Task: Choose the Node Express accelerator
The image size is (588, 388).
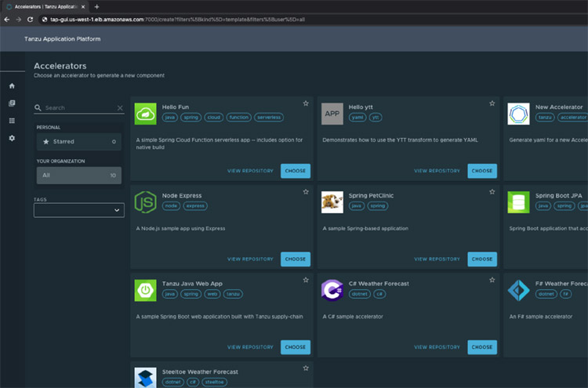Action: pos(296,259)
